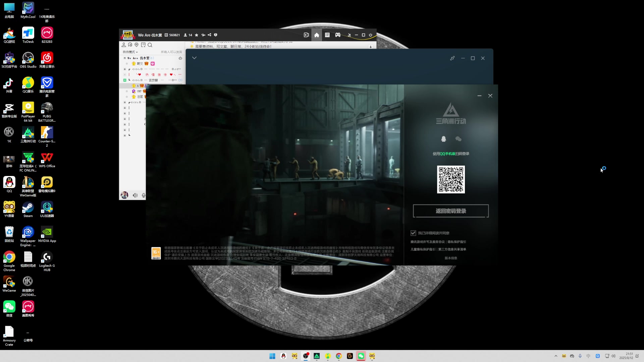Select user 琳文 in channel tree
Image resolution: width=644 pixels, height=362 pixels.
(140, 63)
